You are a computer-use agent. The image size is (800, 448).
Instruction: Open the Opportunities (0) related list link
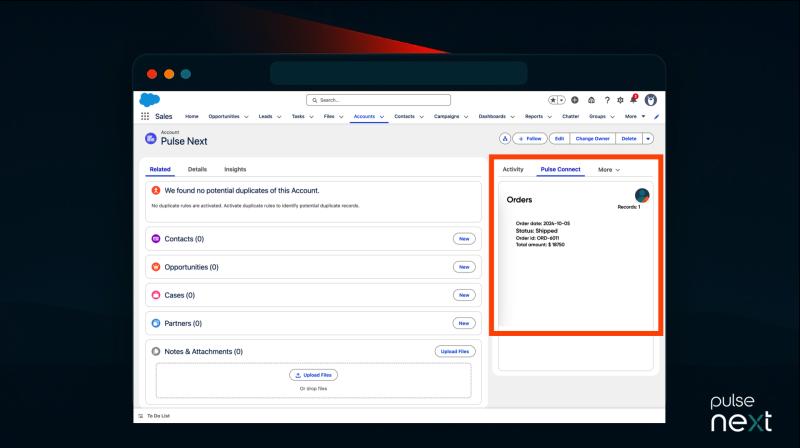pos(191,267)
